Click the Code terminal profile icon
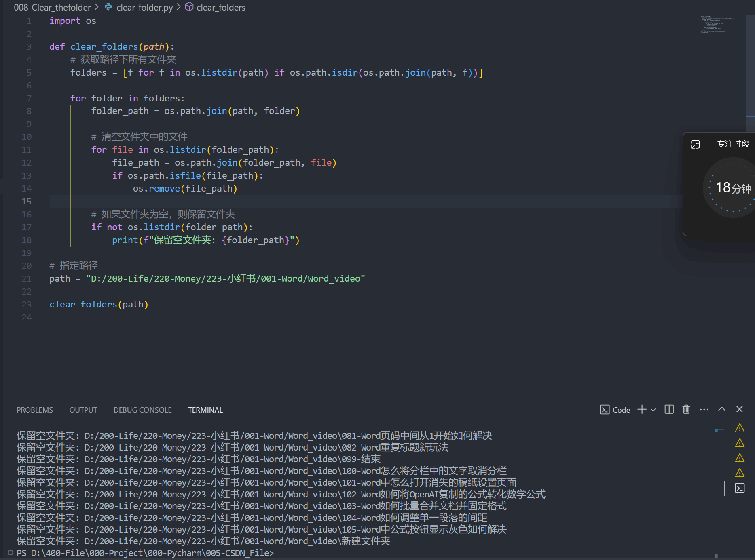 pos(605,410)
